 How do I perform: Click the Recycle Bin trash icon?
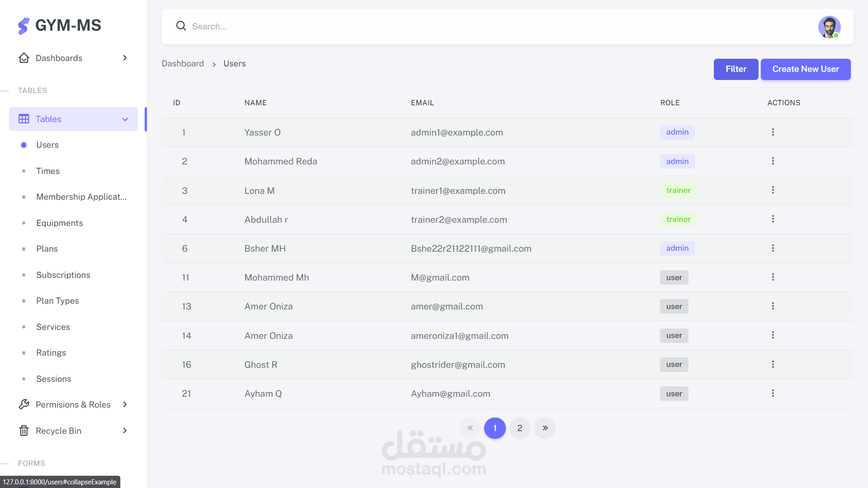point(24,431)
